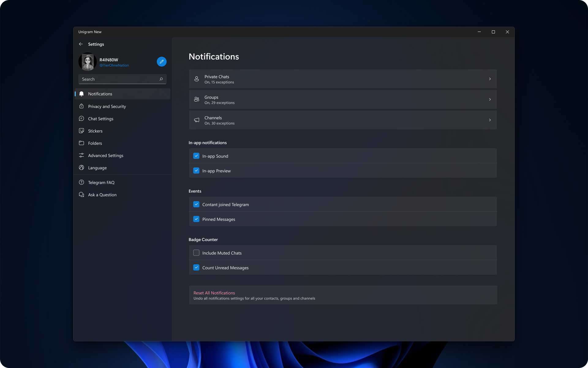Click the Privacy and Security lock icon
Image resolution: width=588 pixels, height=368 pixels.
click(81, 106)
